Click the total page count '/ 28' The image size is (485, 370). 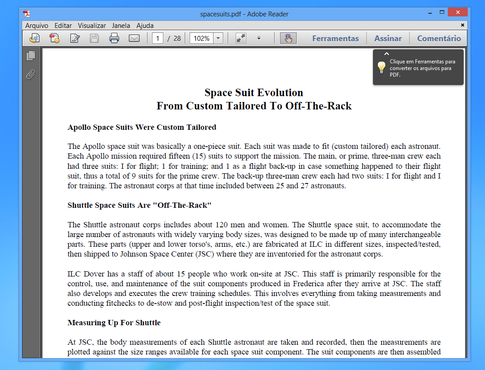[x=174, y=38]
